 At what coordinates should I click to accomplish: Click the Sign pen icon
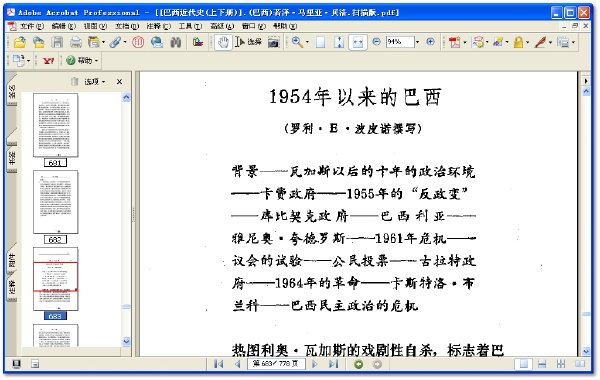(x=540, y=42)
